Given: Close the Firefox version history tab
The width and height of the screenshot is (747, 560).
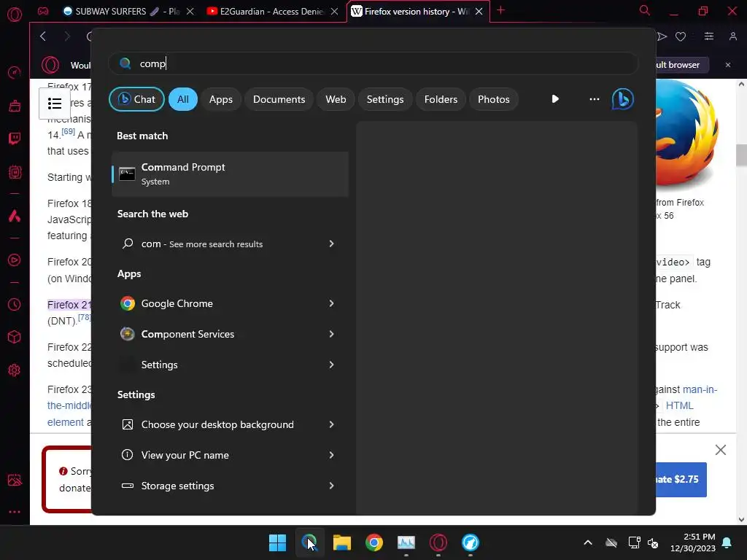Looking at the screenshot, I should (479, 12).
